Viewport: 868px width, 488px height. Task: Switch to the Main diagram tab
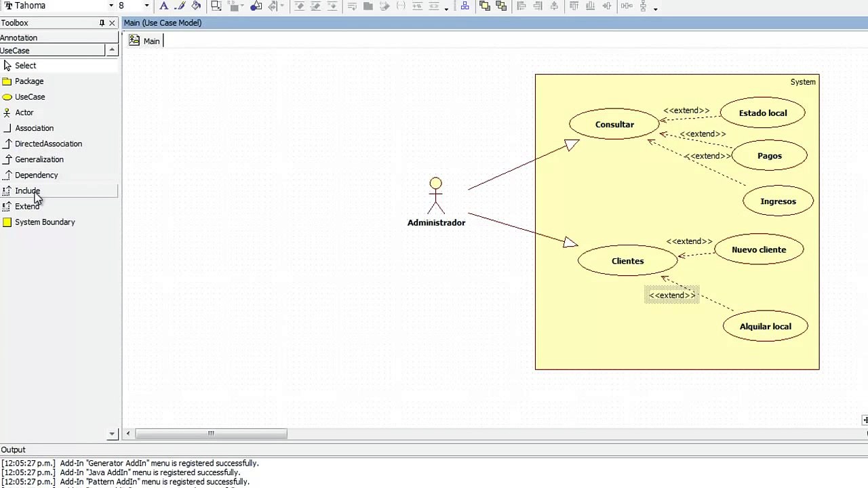click(144, 41)
